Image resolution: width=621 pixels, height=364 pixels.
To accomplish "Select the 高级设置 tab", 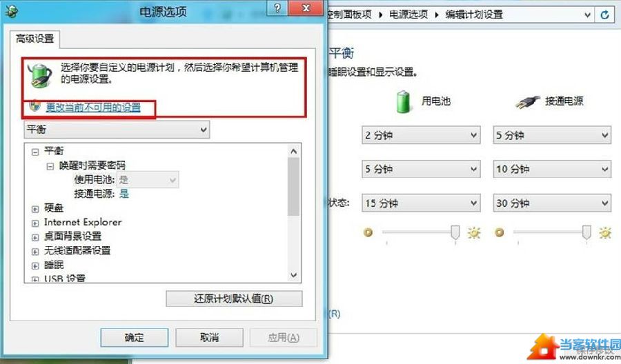I will coord(35,39).
